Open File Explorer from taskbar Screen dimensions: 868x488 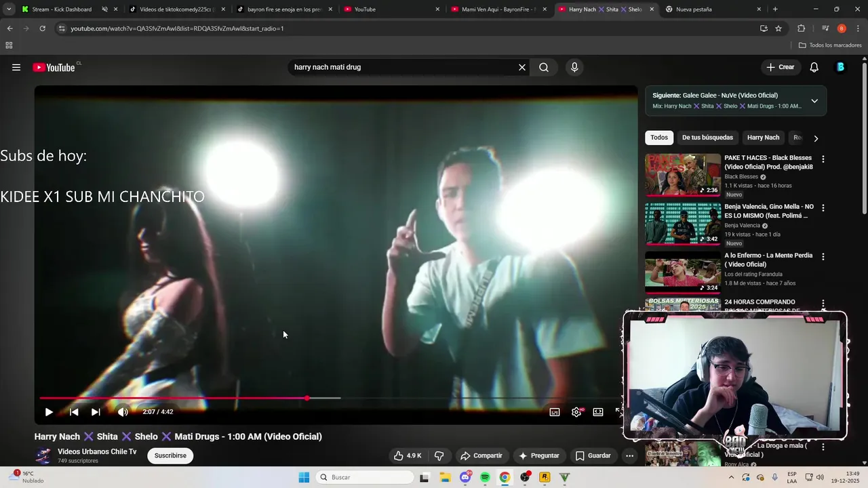point(445,477)
